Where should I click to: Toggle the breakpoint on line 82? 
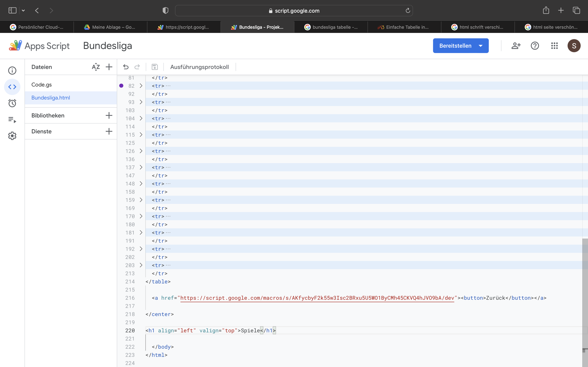tap(122, 86)
